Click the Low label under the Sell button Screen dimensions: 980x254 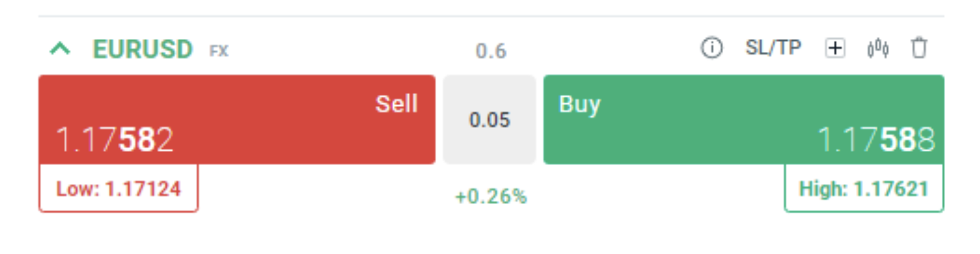(78, 189)
